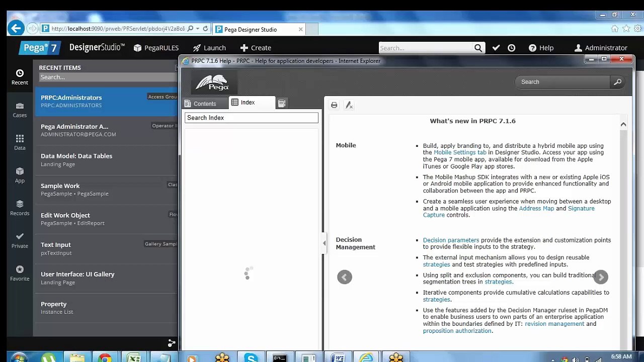Open the Mobile Settings tab link

click(x=460, y=152)
